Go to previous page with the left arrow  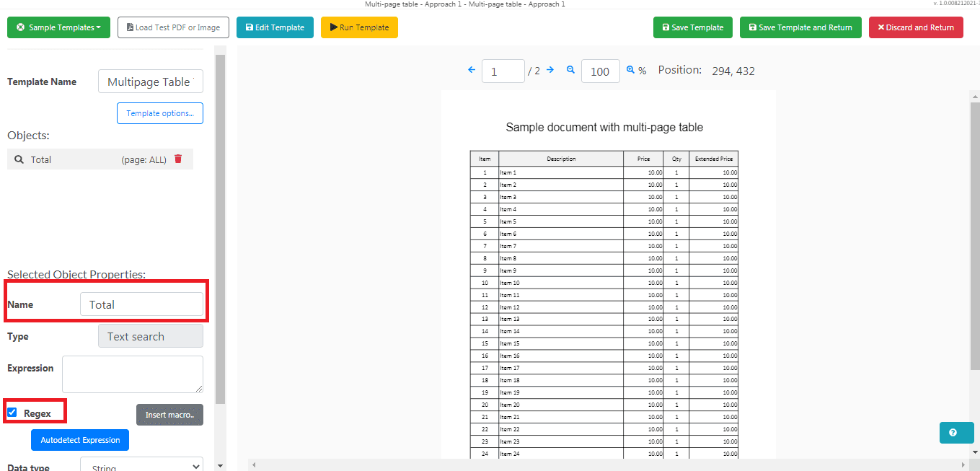472,70
